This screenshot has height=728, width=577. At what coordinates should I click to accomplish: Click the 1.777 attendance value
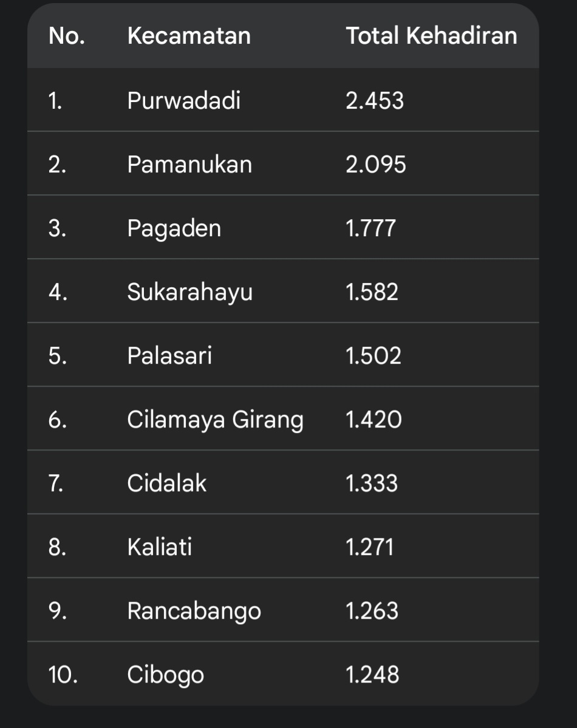(370, 228)
